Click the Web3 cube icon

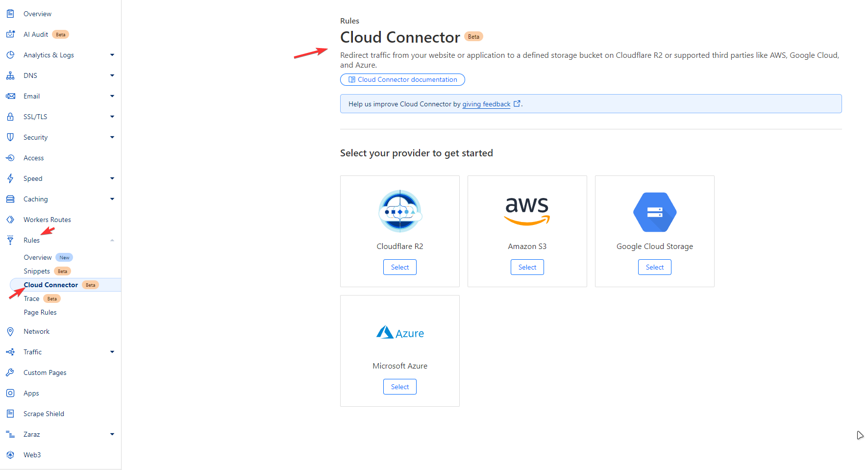[x=10, y=455]
